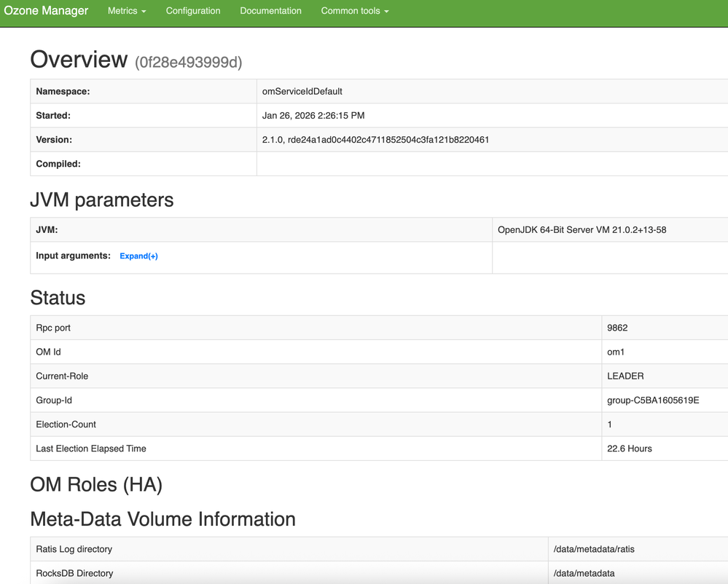The height and width of the screenshot is (584, 728).
Task: Select the group-C5BA1605619E Group-Id value
Action: coord(653,400)
